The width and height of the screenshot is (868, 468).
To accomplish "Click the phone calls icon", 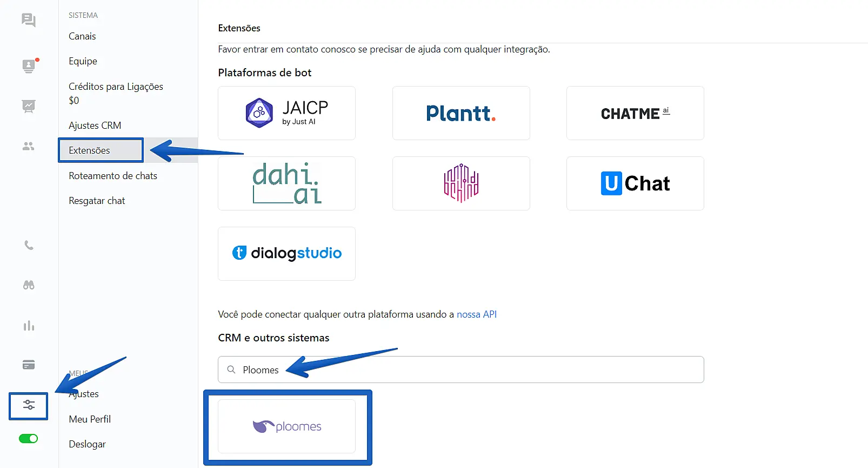I will tap(29, 246).
